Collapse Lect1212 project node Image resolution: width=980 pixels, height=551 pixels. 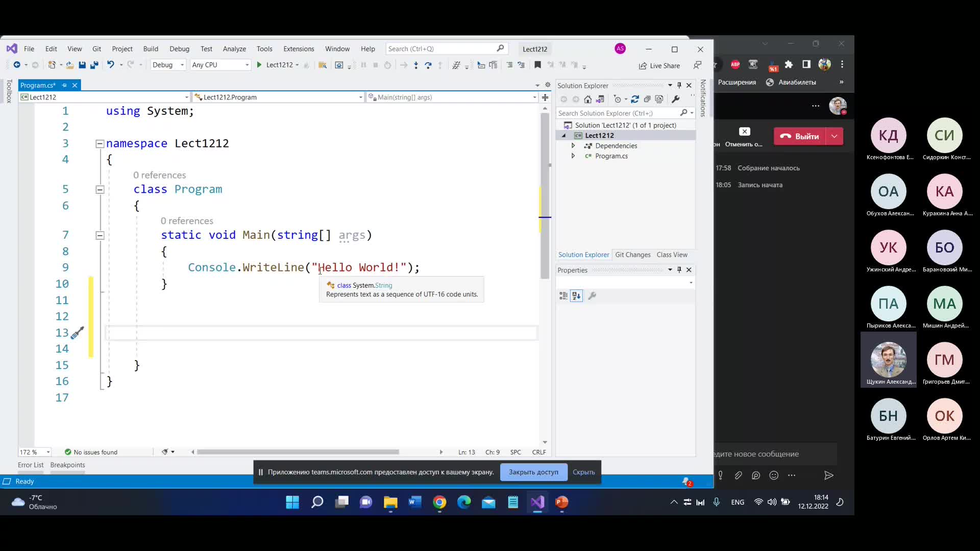564,136
